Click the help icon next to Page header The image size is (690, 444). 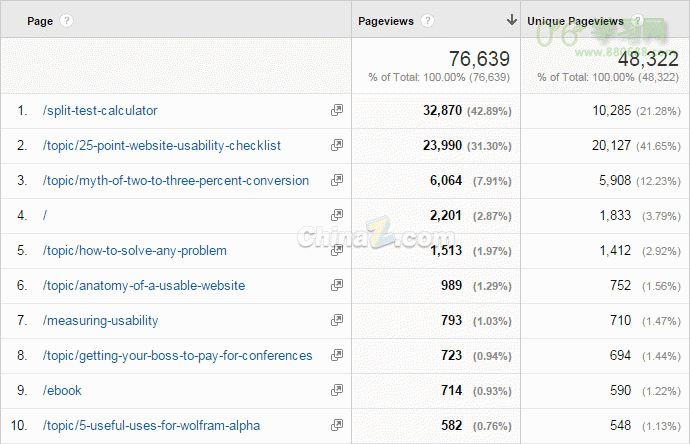tap(67, 20)
